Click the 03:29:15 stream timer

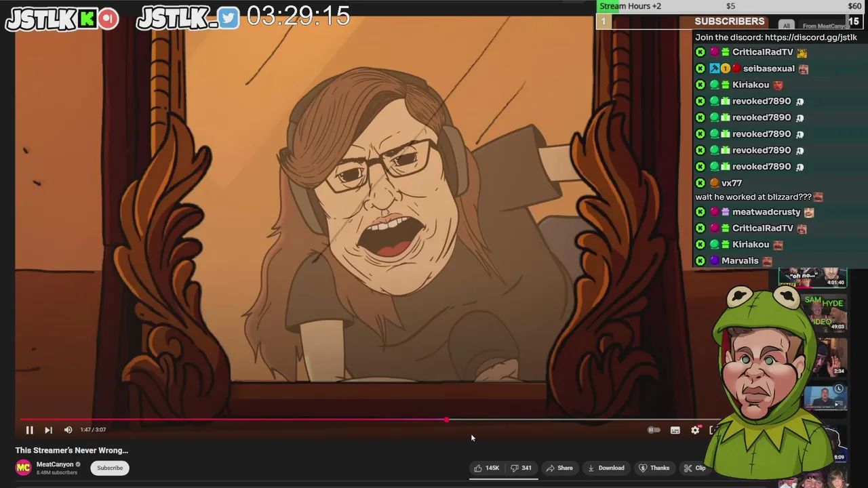(x=298, y=16)
